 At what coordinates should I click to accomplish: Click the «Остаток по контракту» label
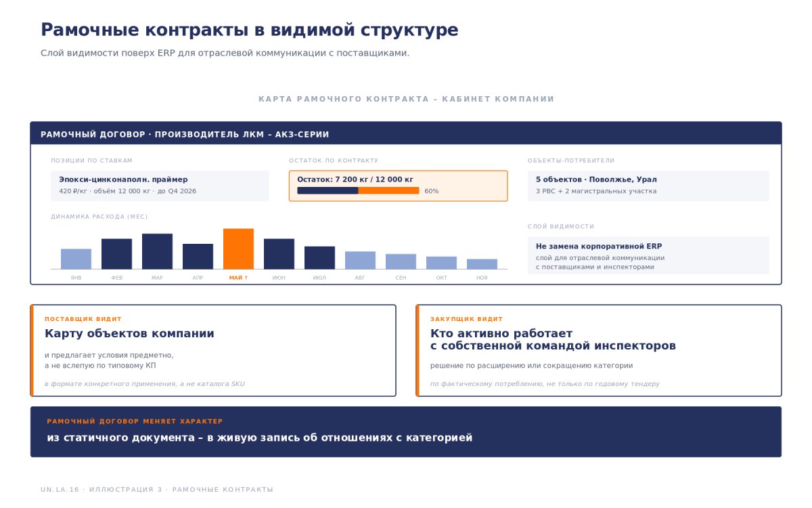coord(334,161)
